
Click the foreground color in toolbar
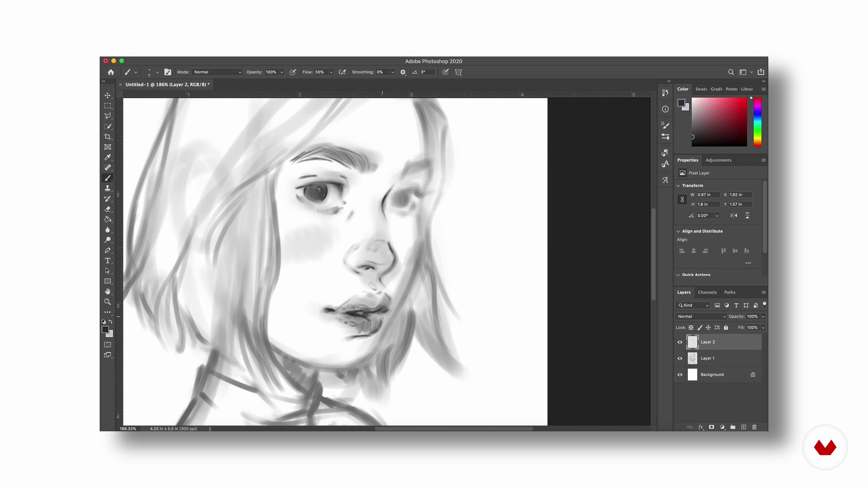pyautogui.click(x=105, y=330)
